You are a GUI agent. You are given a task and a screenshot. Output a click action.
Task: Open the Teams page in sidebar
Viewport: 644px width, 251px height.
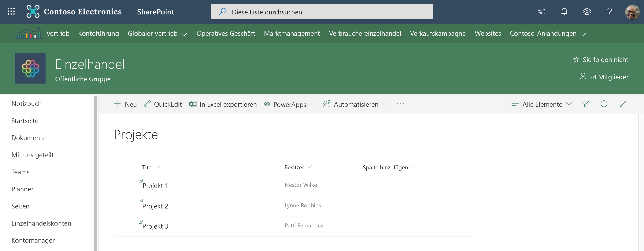[x=20, y=172]
